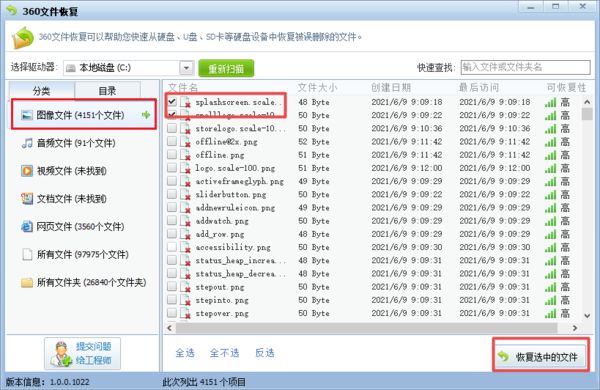Click file icon of stepover.png
Screen dimensions: 600x390
point(186,313)
